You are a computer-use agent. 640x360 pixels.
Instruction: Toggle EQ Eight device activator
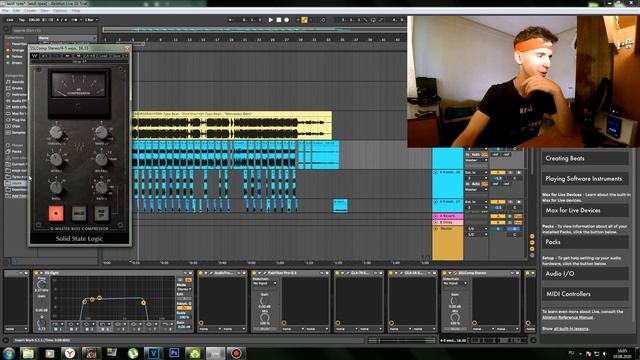point(36,273)
